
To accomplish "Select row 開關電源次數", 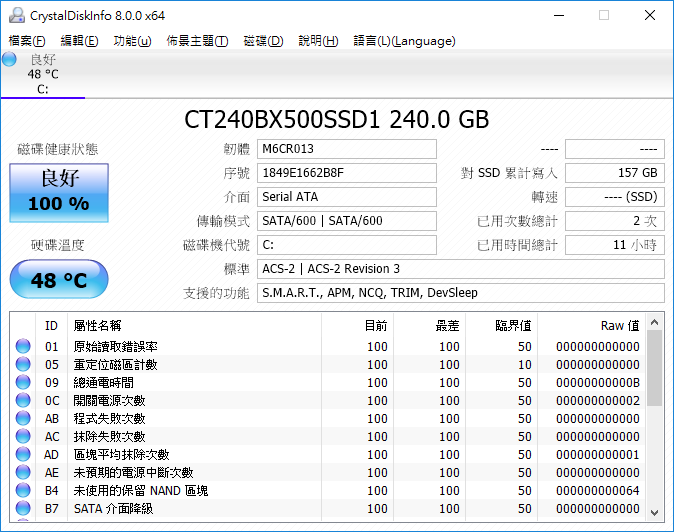I will coord(328,401).
